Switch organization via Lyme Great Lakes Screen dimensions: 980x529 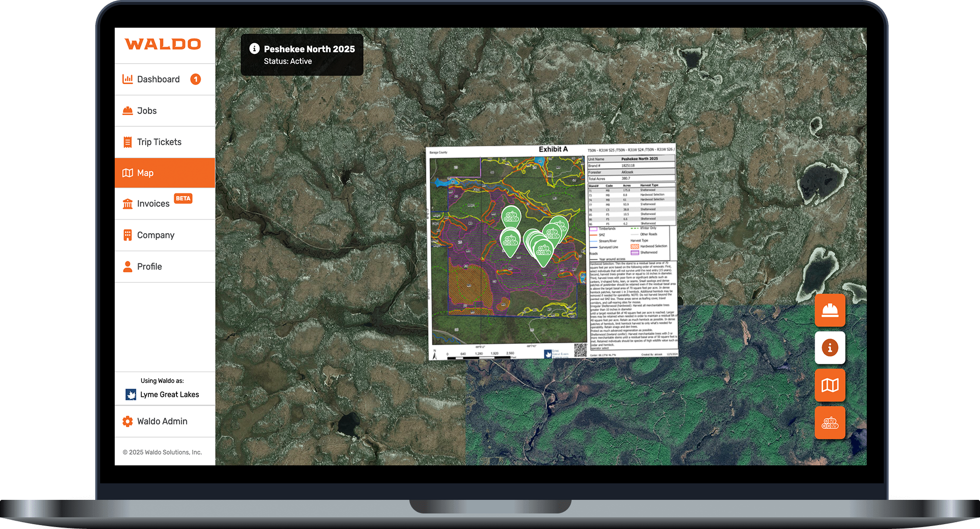pyautogui.click(x=169, y=394)
